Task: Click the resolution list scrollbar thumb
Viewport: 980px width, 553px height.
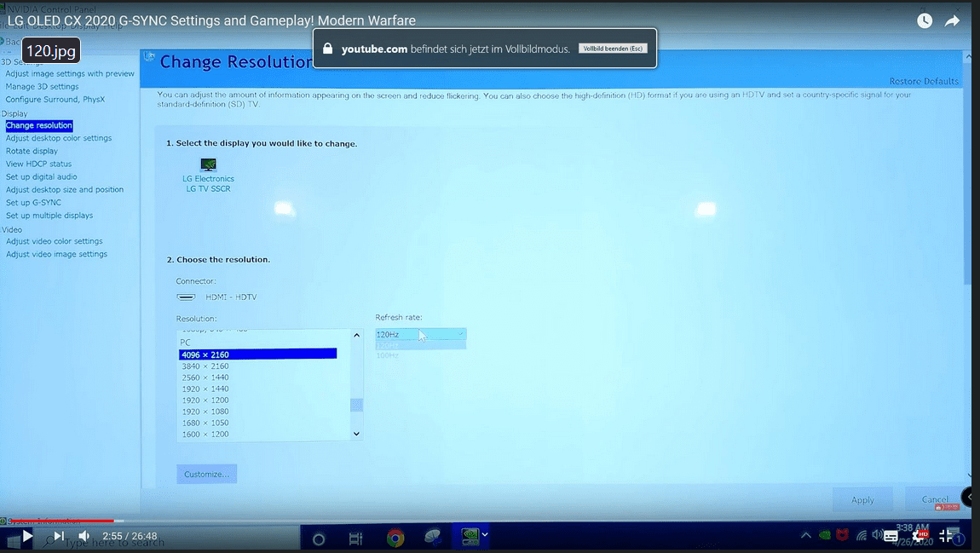Action: point(356,405)
